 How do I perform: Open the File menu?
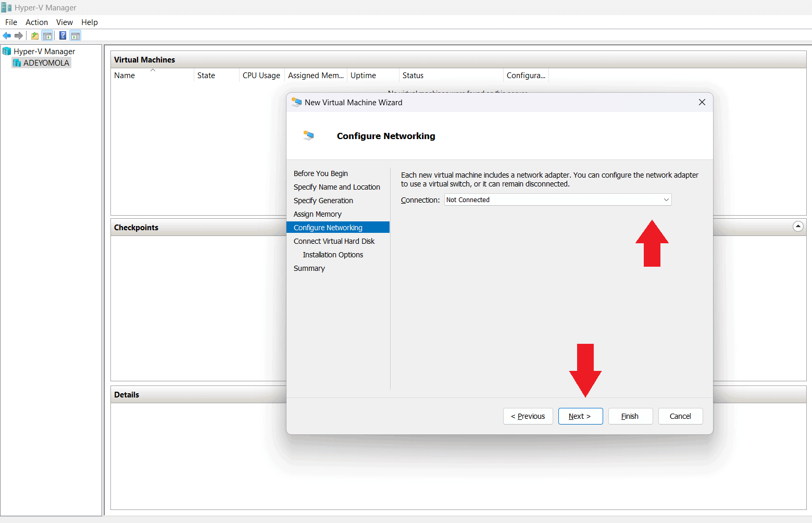pos(11,22)
